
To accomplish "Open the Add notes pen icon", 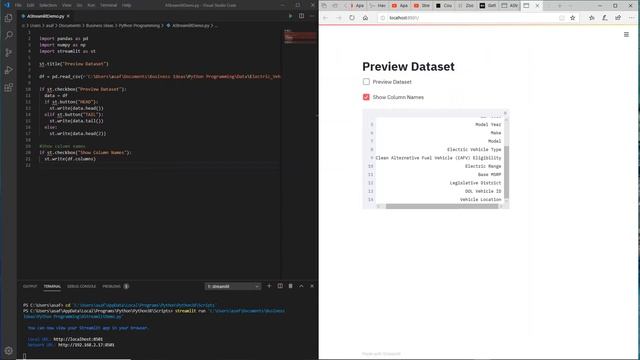I will [605, 18].
